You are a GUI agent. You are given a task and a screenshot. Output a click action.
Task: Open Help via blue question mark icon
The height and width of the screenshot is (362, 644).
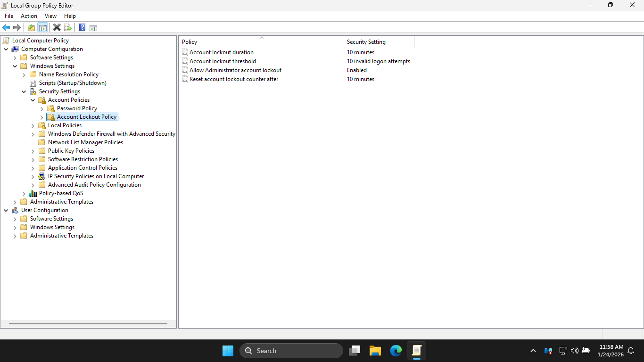tap(82, 28)
